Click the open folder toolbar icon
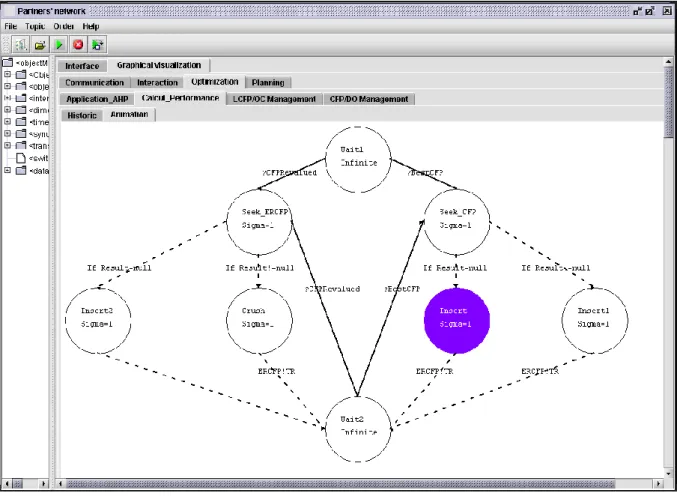This screenshot has height=496, width=677. 40,44
